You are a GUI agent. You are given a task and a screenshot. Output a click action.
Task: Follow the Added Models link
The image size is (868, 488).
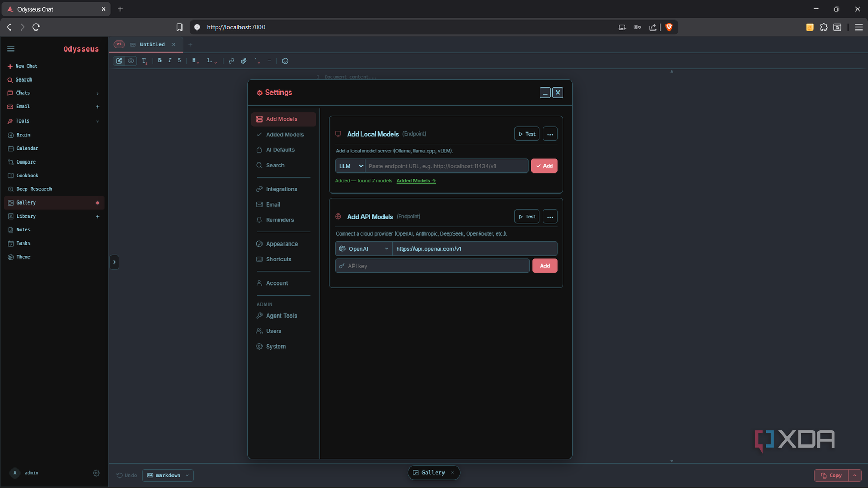[416, 181]
